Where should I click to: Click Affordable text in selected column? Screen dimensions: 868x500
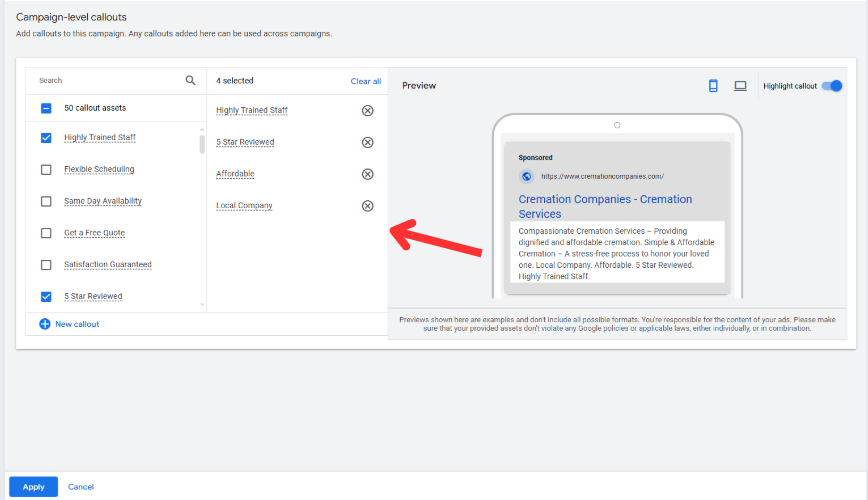[235, 173]
